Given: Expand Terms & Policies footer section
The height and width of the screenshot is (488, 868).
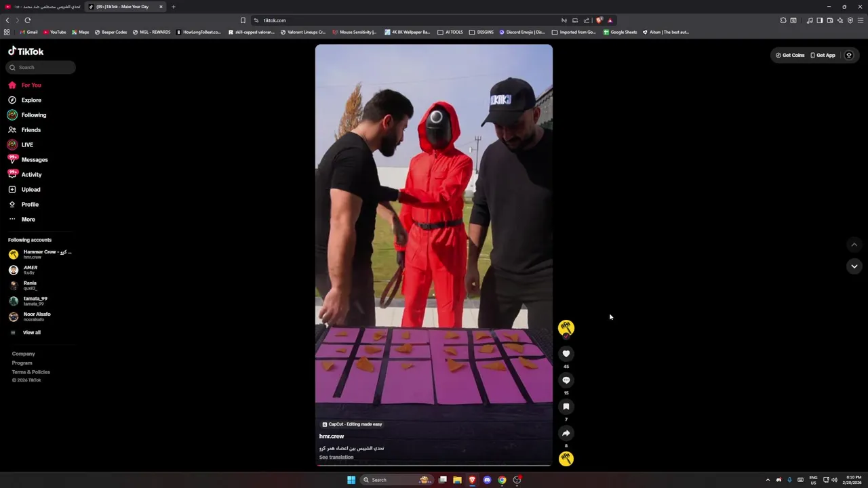Looking at the screenshot, I should (x=31, y=372).
